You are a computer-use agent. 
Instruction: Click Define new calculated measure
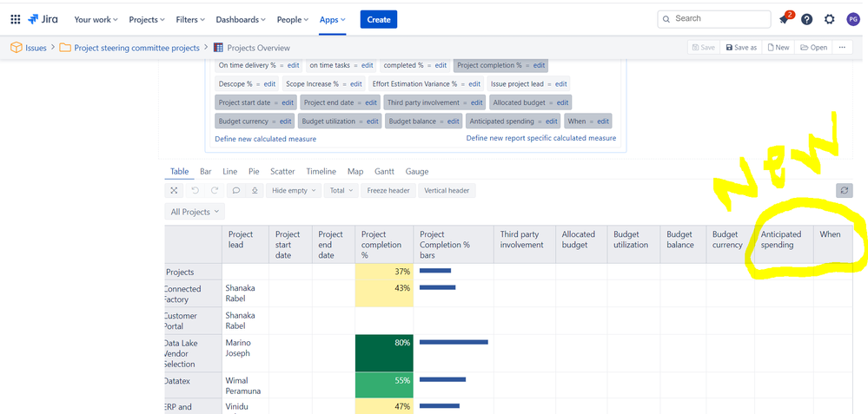tap(266, 139)
